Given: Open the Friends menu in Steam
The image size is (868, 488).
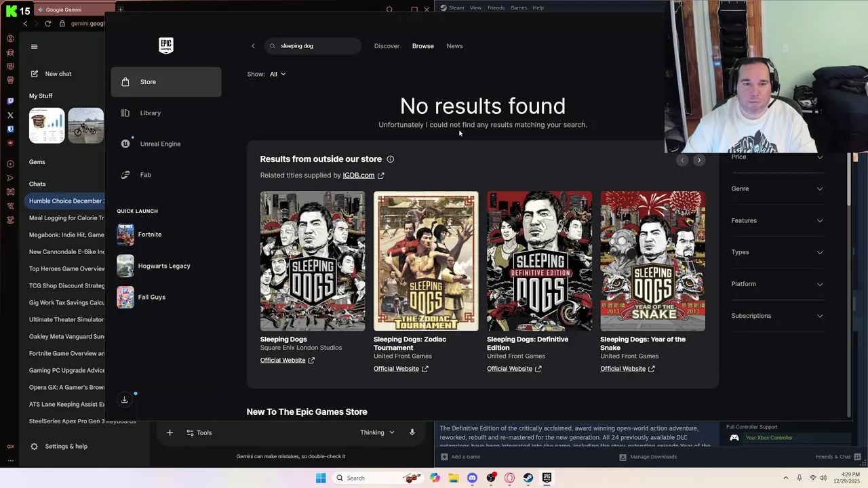Looking at the screenshot, I should tap(496, 7).
